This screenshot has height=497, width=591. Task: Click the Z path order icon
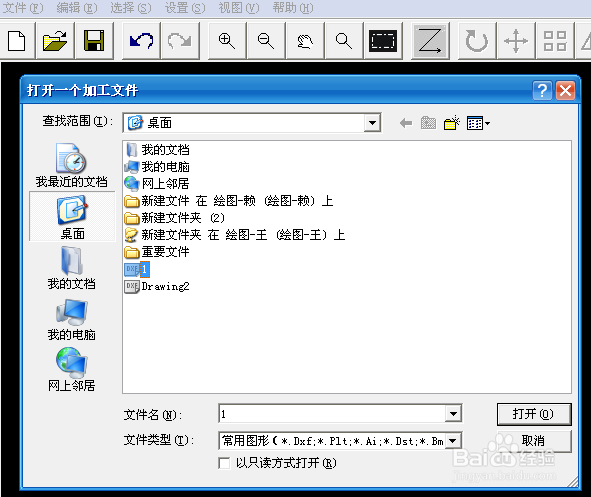click(430, 41)
